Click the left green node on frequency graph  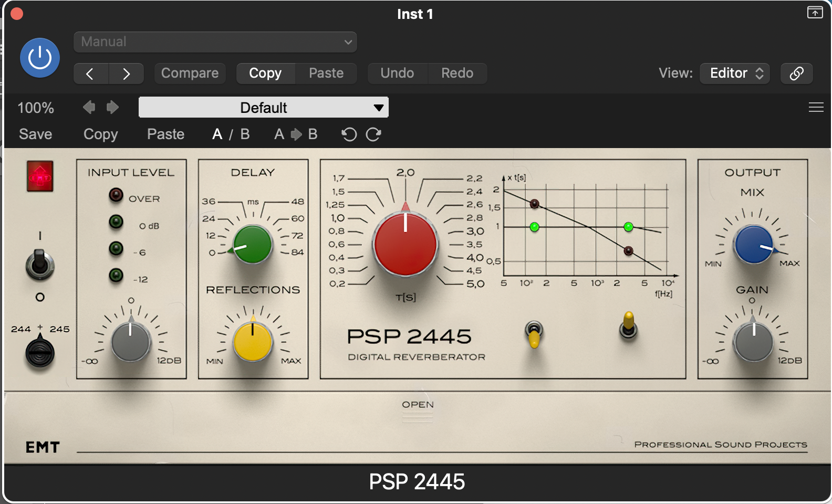(x=535, y=227)
